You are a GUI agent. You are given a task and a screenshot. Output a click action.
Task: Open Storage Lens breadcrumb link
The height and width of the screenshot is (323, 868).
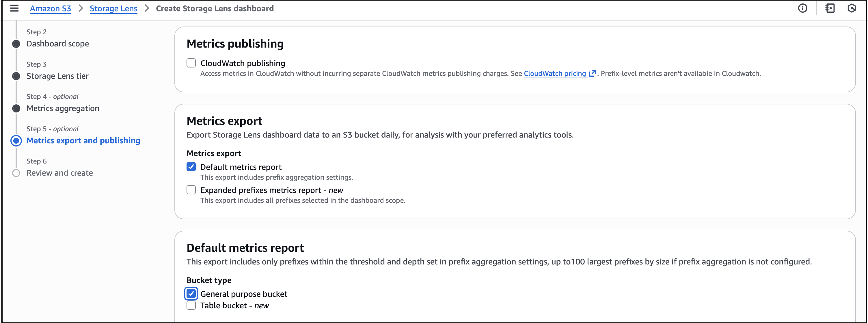(x=113, y=8)
